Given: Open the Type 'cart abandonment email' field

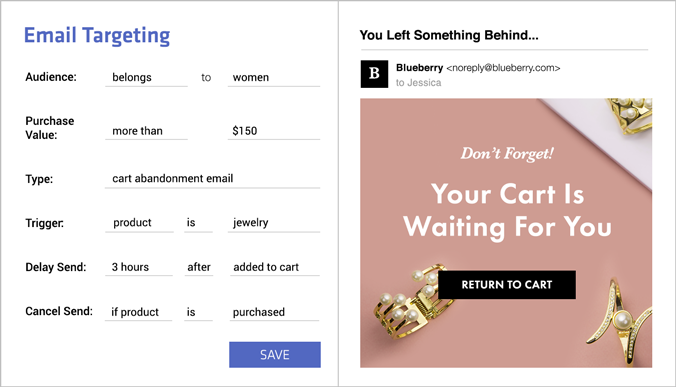Looking at the screenshot, I should pyautogui.click(x=213, y=179).
